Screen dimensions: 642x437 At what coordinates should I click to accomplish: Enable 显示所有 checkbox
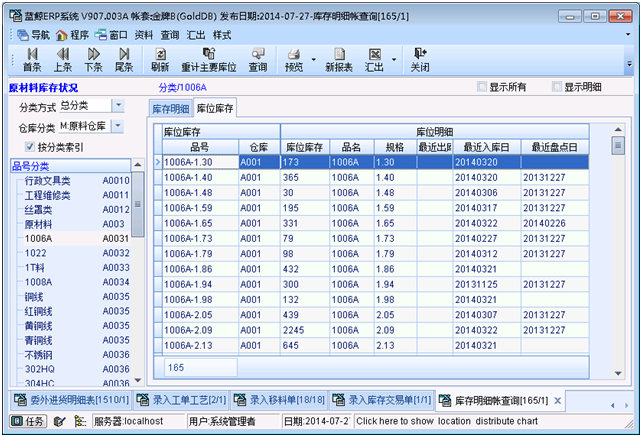(x=482, y=87)
